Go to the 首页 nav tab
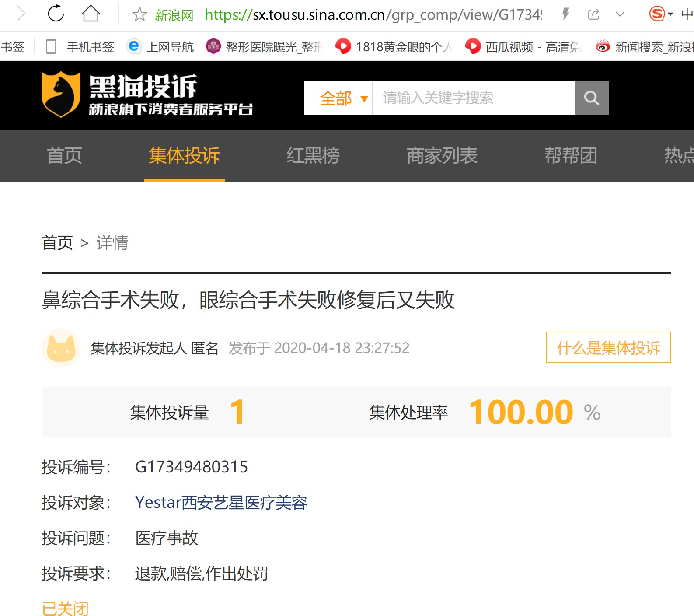This screenshot has width=694, height=616. (x=64, y=155)
